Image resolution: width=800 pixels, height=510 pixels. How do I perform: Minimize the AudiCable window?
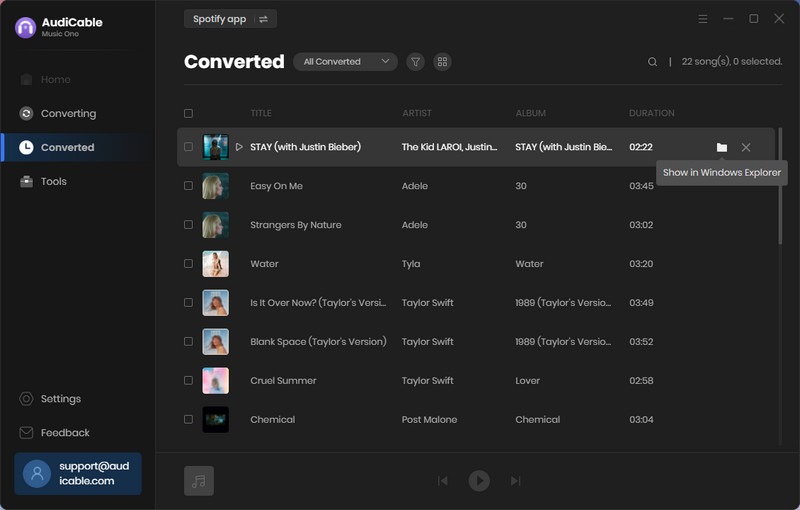(728, 19)
